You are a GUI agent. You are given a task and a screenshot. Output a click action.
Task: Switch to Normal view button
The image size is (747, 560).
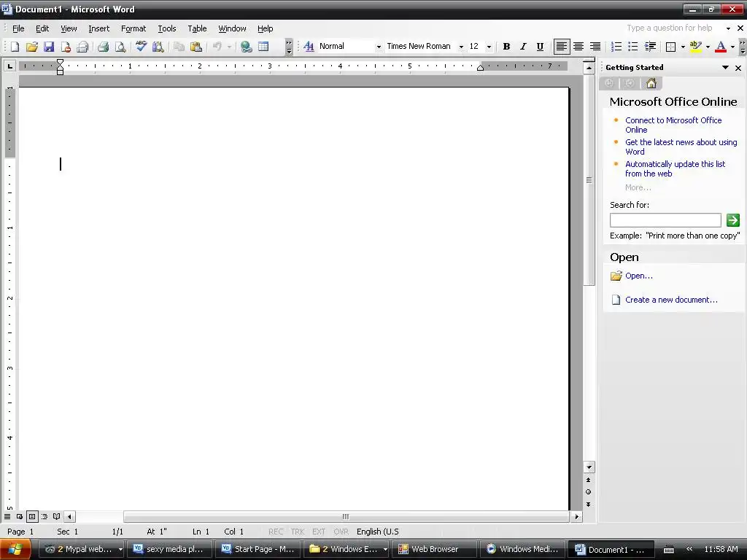[7, 517]
